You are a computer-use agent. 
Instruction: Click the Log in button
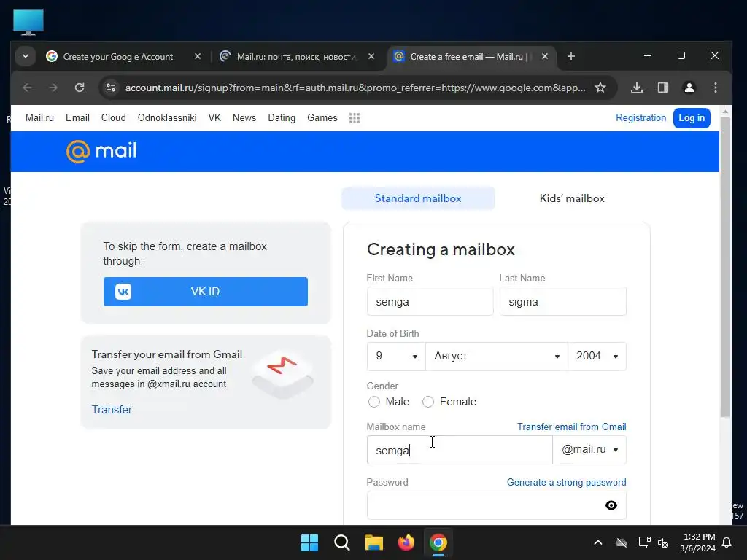[x=692, y=118]
